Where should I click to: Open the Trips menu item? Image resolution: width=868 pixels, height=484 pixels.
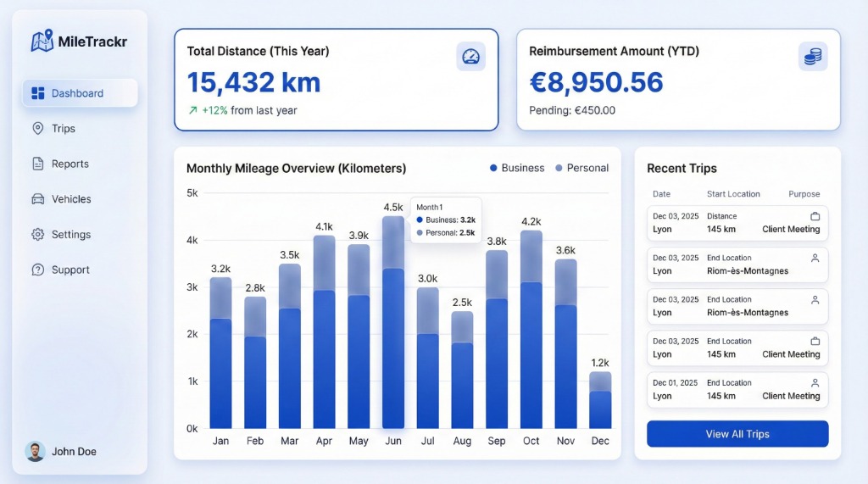pyautogui.click(x=63, y=129)
